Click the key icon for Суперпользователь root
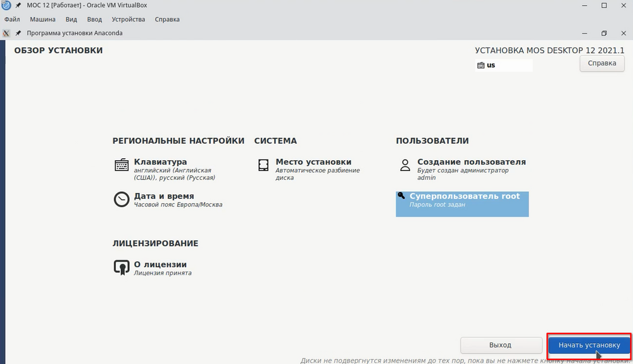 pyautogui.click(x=401, y=196)
